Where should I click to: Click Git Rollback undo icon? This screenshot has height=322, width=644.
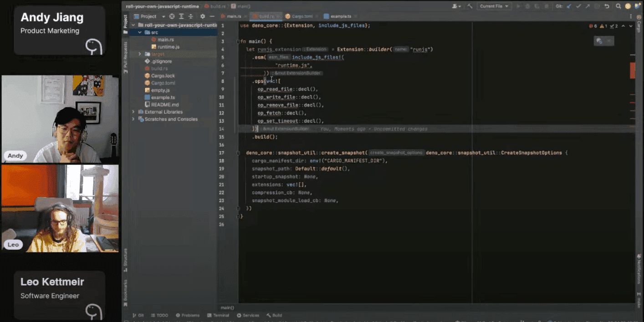607,6
